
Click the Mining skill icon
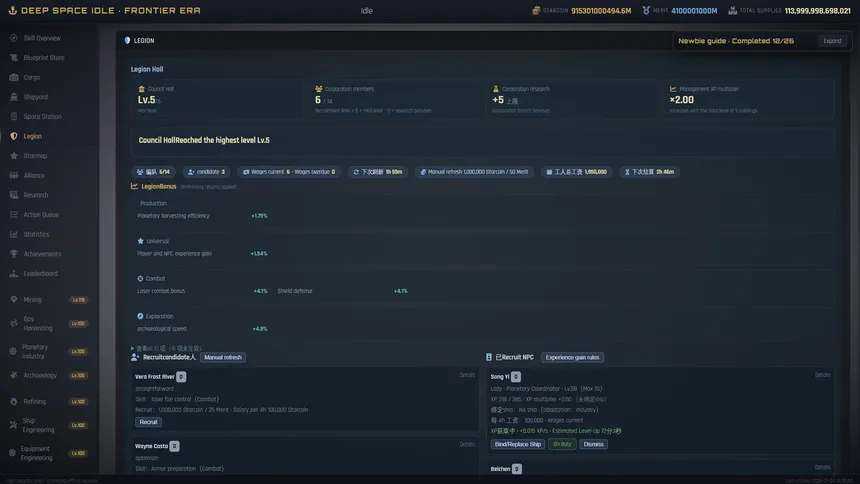(x=14, y=300)
